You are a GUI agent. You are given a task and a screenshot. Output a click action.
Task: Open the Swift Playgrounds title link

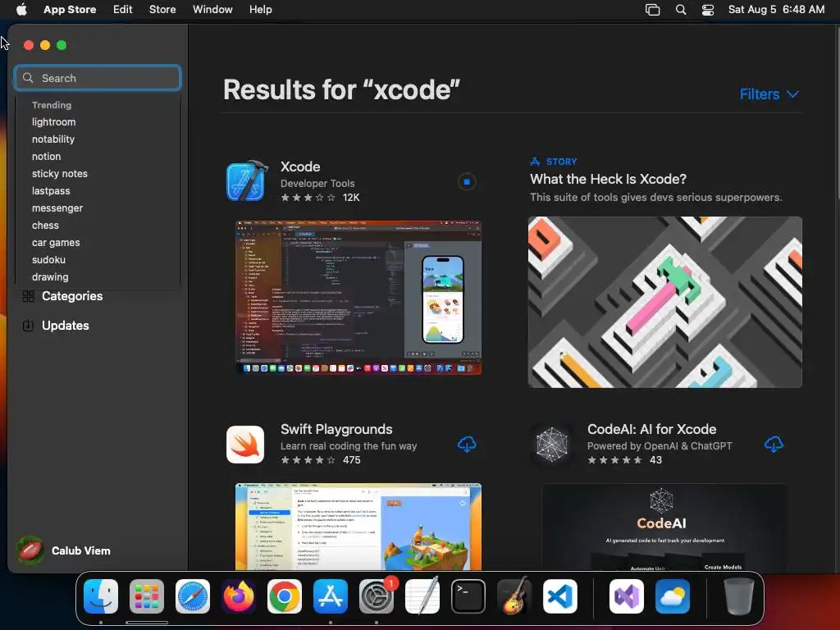336,429
